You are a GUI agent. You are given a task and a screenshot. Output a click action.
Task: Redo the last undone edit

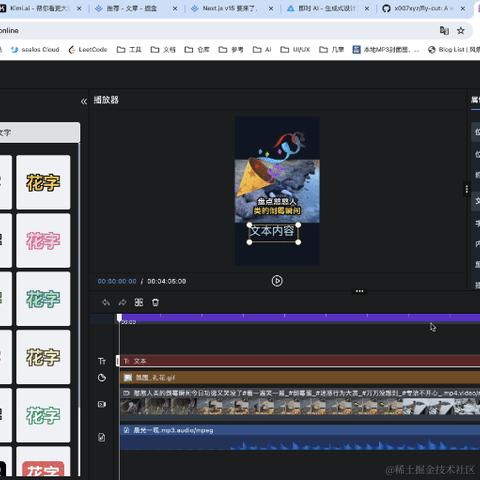tap(122, 303)
